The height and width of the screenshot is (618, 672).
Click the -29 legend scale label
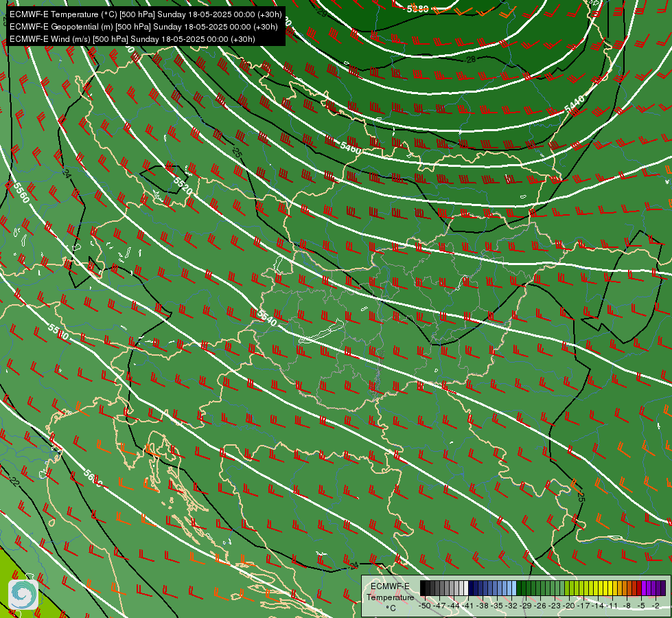[x=526, y=606]
